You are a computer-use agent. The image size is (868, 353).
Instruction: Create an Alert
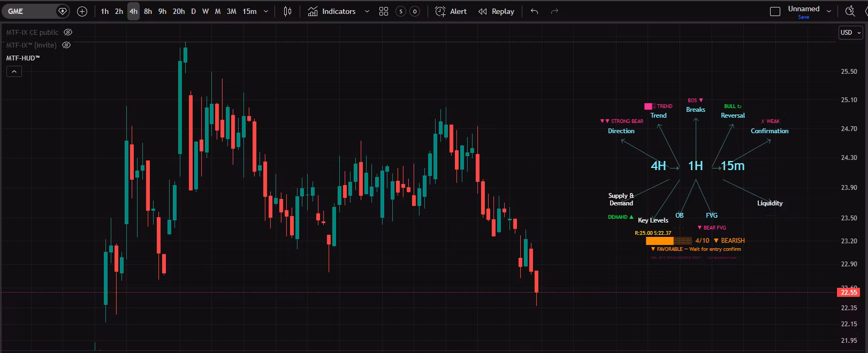(451, 11)
